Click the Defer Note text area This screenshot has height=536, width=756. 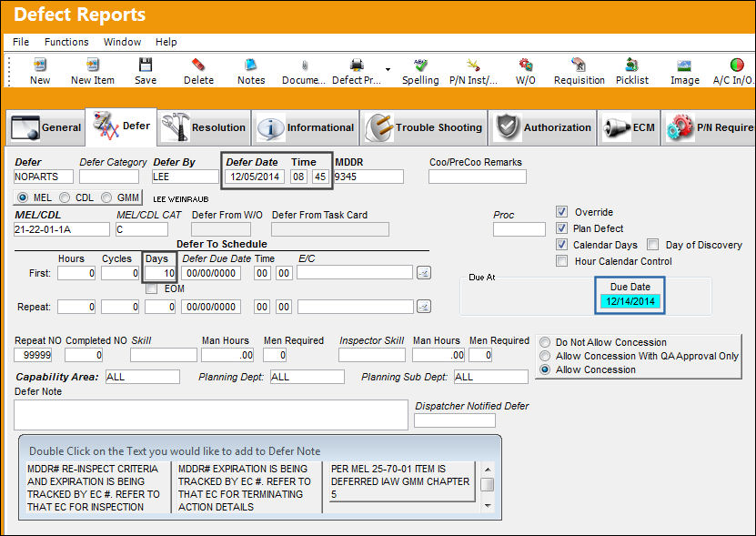click(x=211, y=415)
